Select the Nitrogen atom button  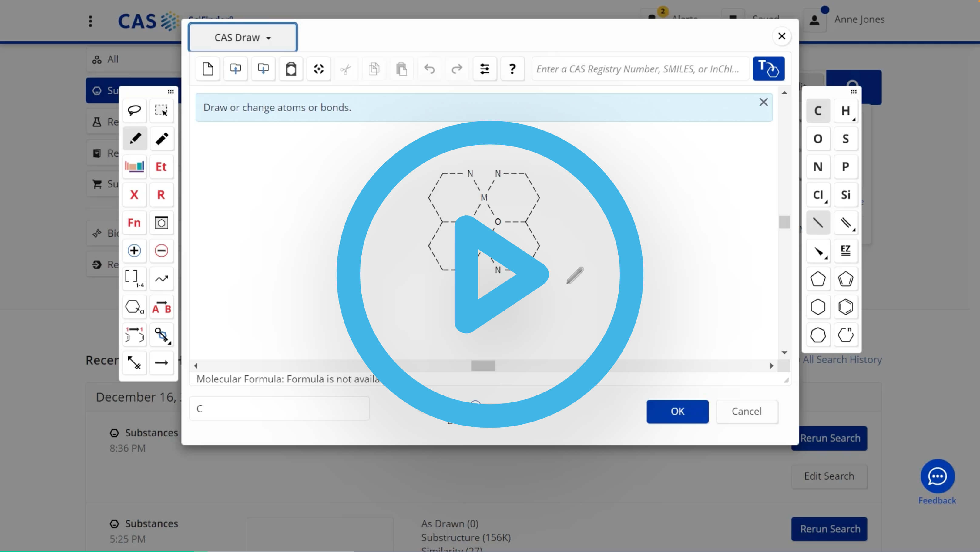(818, 167)
